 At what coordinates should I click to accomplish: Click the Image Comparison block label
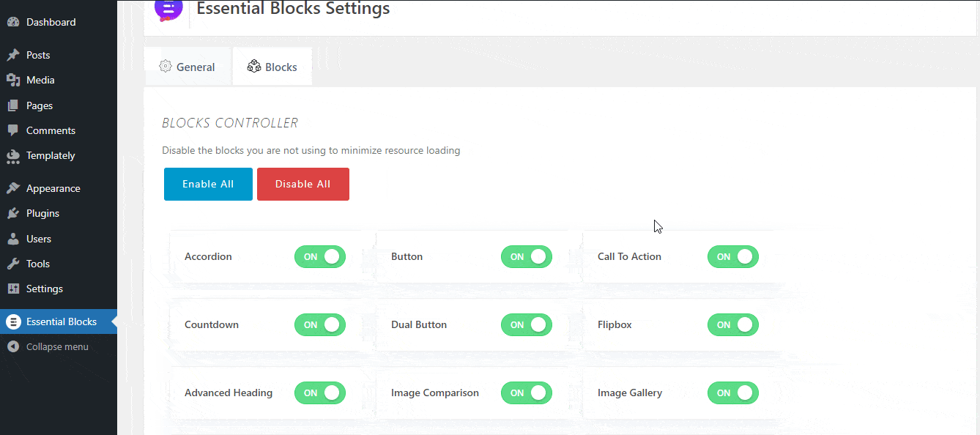click(x=435, y=393)
